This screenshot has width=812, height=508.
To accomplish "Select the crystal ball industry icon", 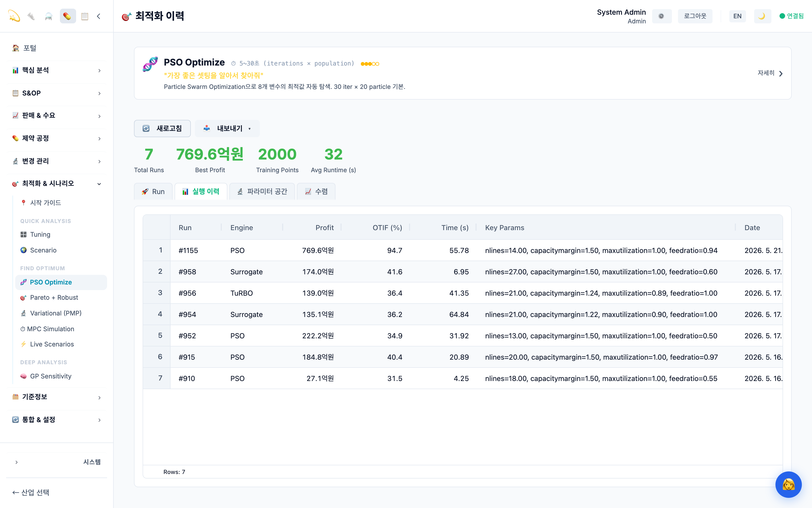I will coord(49,16).
